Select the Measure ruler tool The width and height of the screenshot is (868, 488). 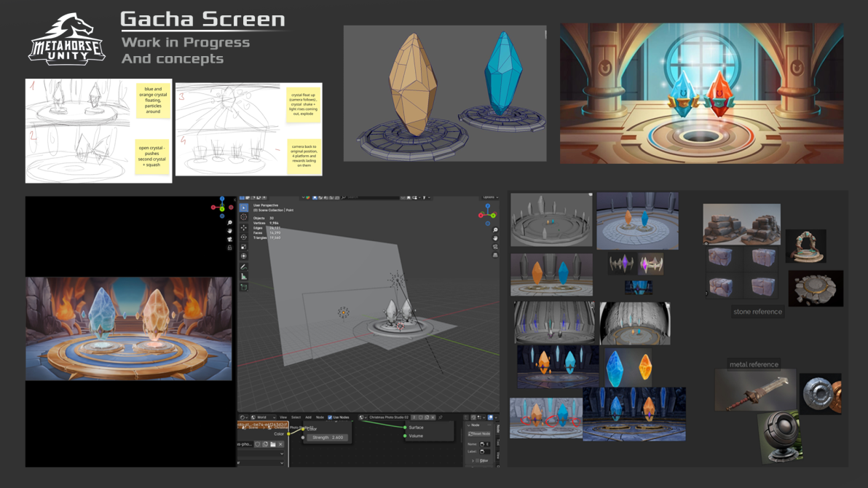coord(244,277)
